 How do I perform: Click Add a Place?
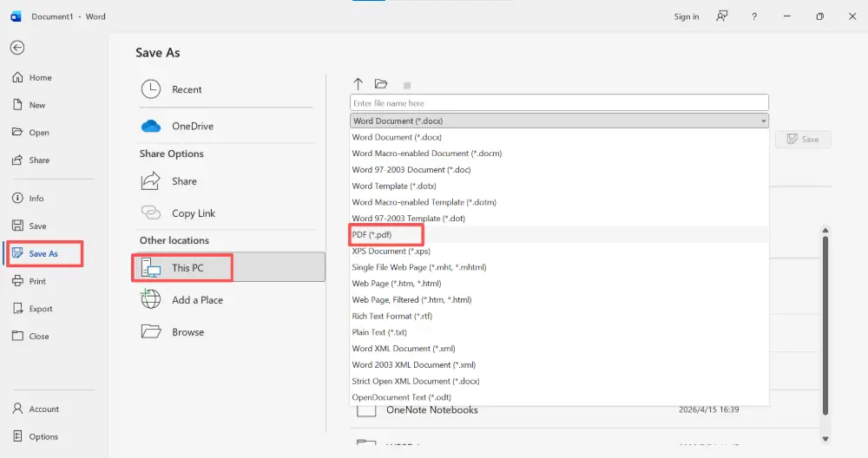tap(227, 300)
